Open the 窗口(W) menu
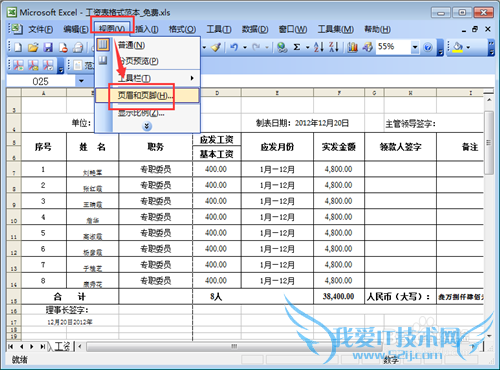 293,29
